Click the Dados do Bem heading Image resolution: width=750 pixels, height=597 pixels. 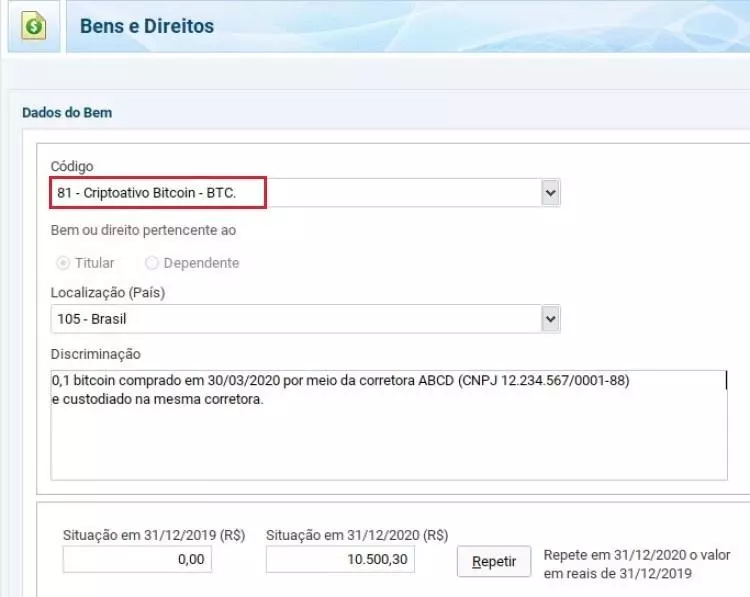tap(67, 112)
